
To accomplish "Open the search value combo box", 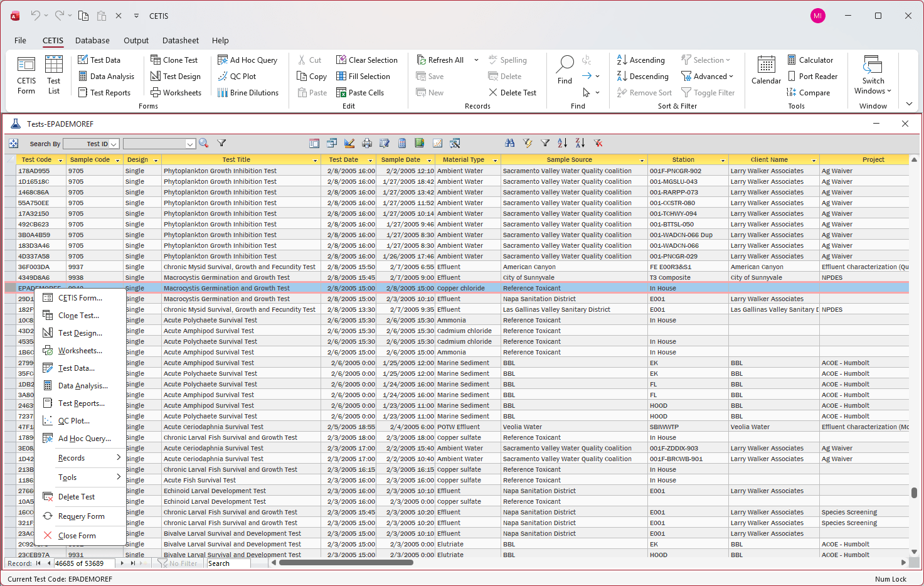I will click(159, 144).
